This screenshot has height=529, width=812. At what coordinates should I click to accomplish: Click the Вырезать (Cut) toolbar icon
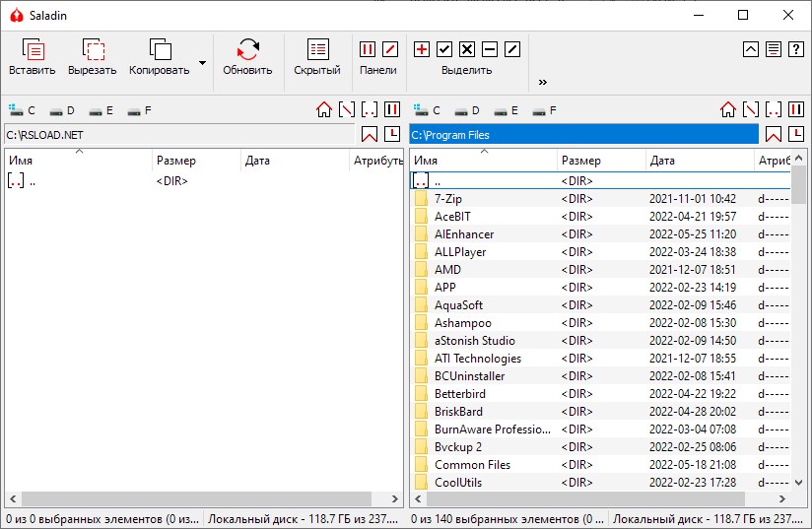coord(93,49)
